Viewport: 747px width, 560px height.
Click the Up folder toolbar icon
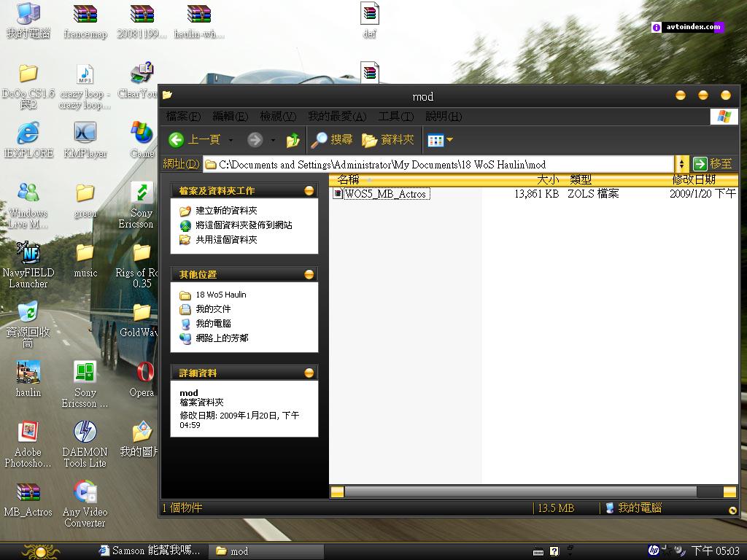(x=293, y=140)
